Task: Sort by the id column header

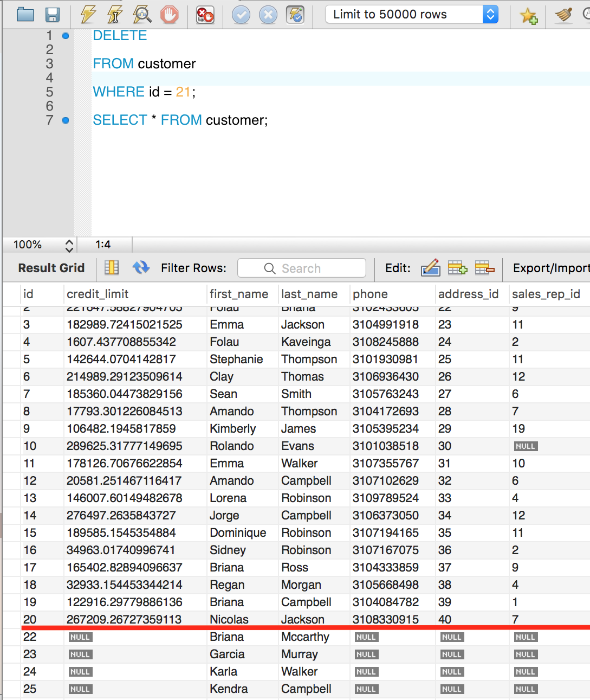Action: [x=28, y=294]
